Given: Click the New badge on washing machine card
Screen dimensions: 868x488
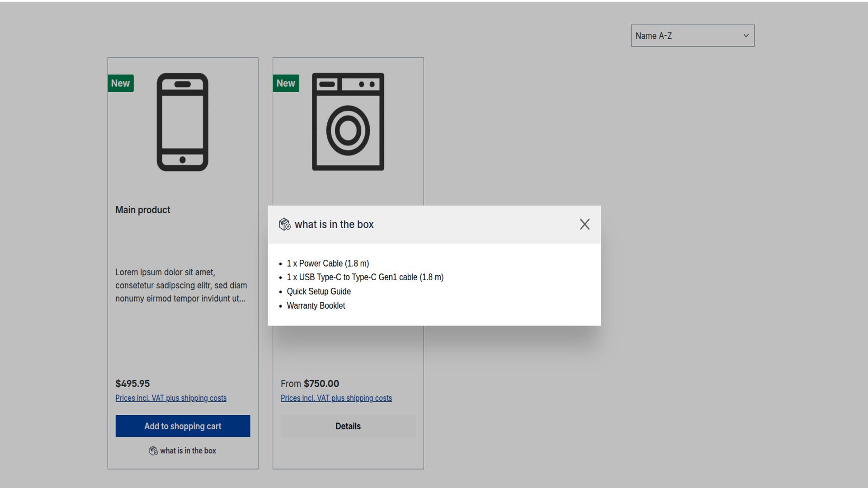Looking at the screenshot, I should click(x=286, y=84).
